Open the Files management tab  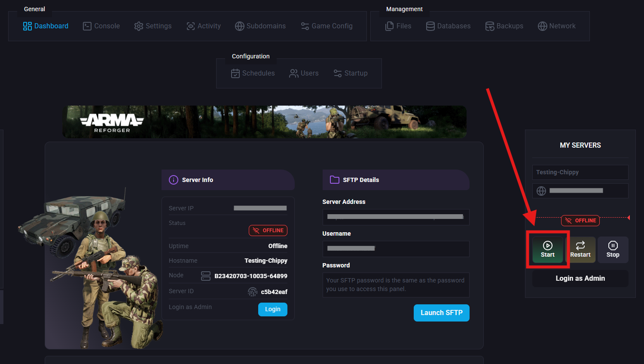(x=398, y=26)
